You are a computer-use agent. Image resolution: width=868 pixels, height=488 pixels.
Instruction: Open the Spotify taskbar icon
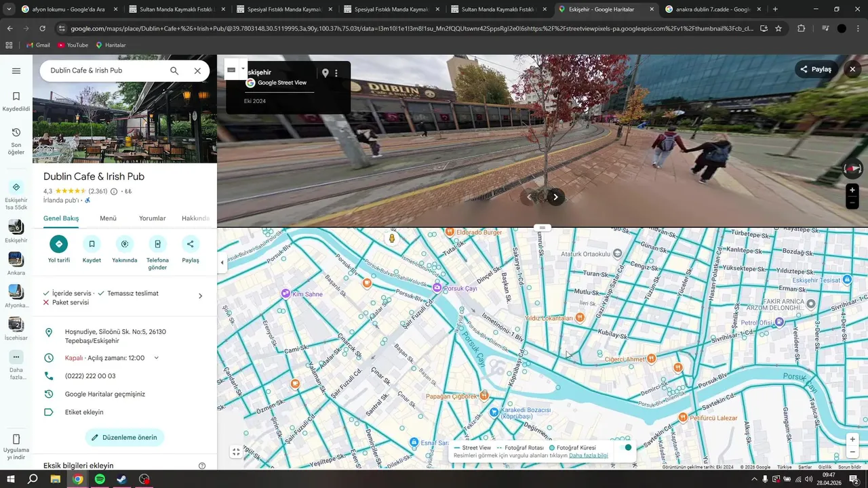[x=100, y=479]
